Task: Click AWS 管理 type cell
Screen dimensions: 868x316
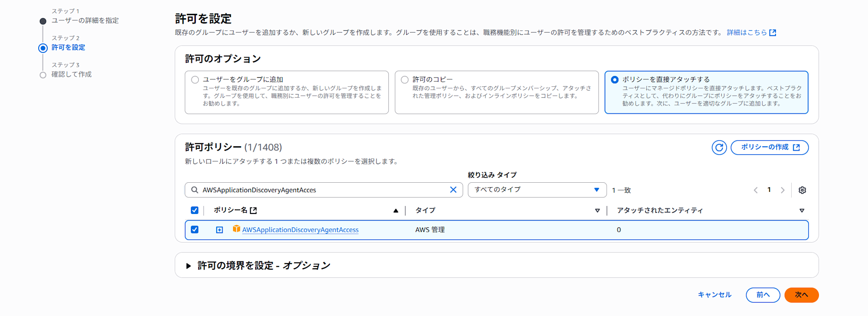Action: pos(430,230)
